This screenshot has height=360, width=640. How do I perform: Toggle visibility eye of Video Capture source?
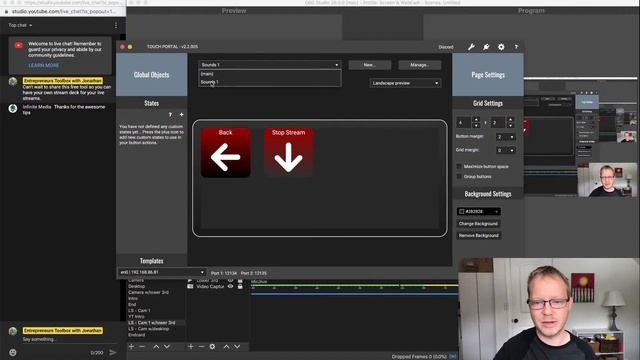231,287
